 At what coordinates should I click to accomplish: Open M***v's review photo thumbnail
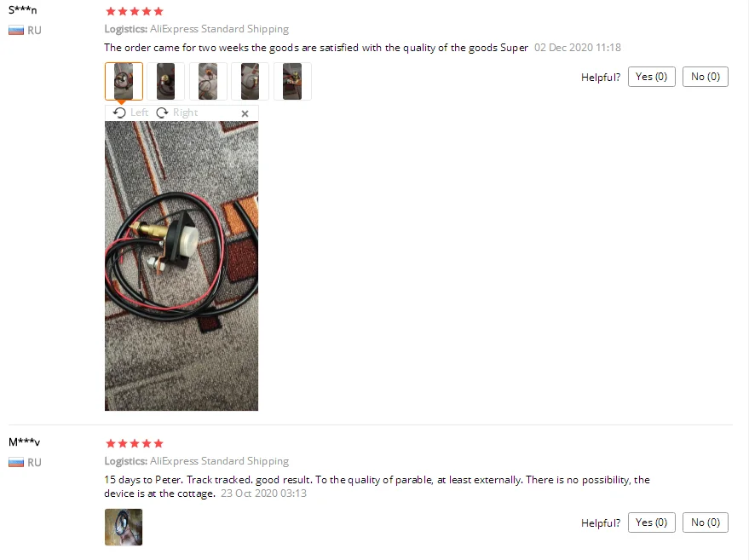coord(124,527)
